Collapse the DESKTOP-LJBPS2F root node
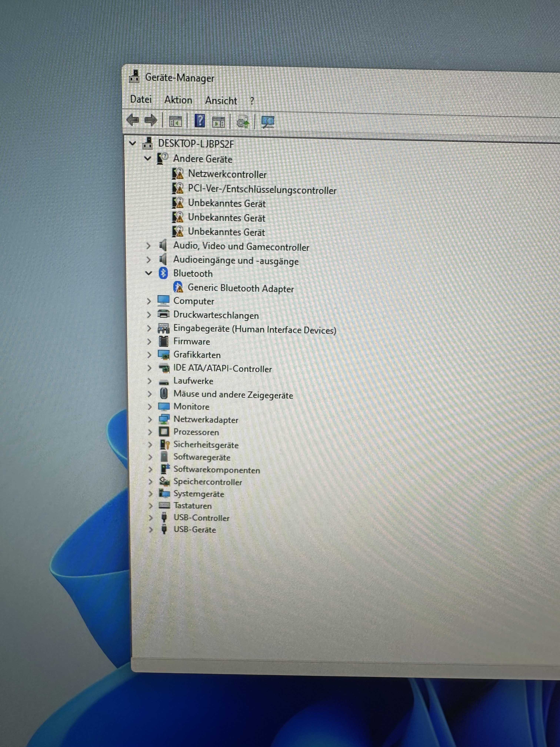 pyautogui.click(x=133, y=144)
